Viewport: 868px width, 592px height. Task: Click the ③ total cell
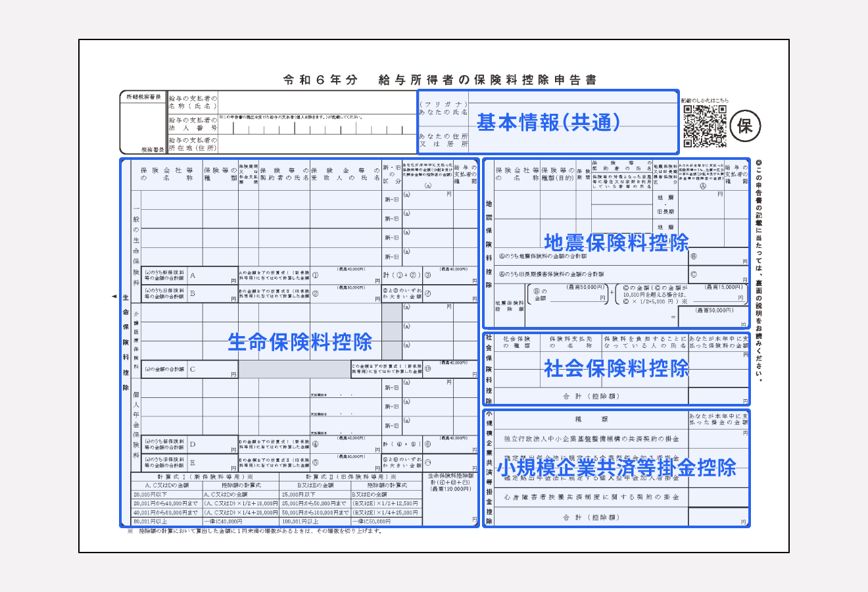pos(449,276)
